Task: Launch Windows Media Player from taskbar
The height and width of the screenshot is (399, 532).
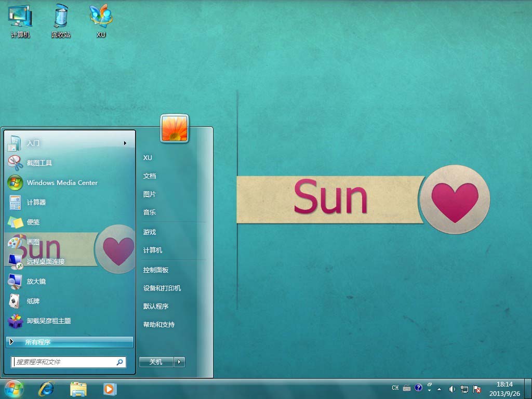Action: click(x=109, y=389)
